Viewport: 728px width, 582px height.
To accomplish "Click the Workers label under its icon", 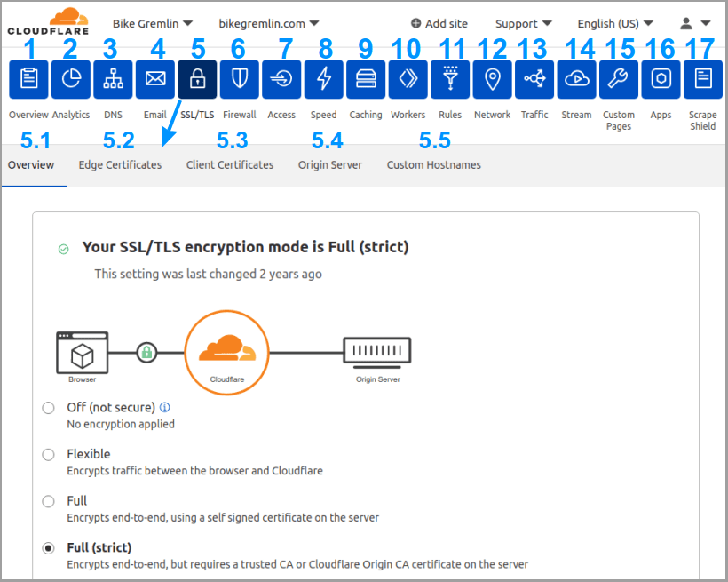I will pos(408,115).
